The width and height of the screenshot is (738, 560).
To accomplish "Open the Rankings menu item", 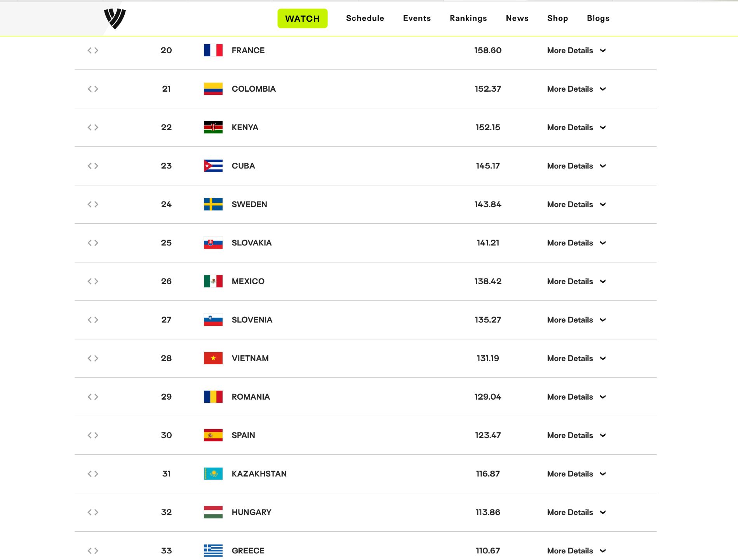I will pyautogui.click(x=468, y=18).
